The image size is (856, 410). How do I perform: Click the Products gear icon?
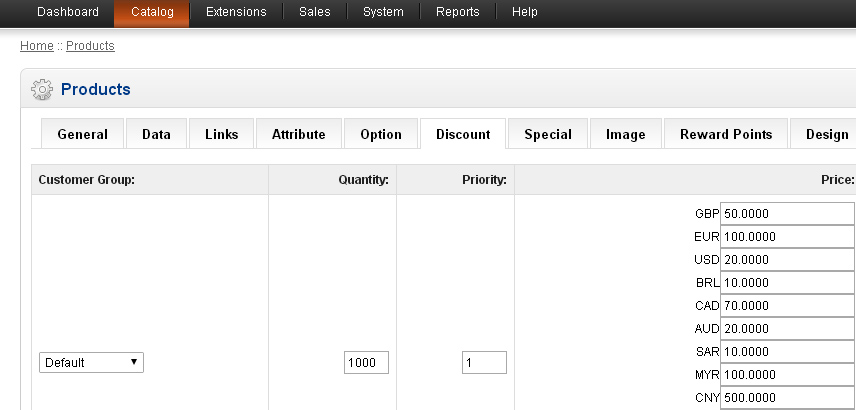point(42,90)
